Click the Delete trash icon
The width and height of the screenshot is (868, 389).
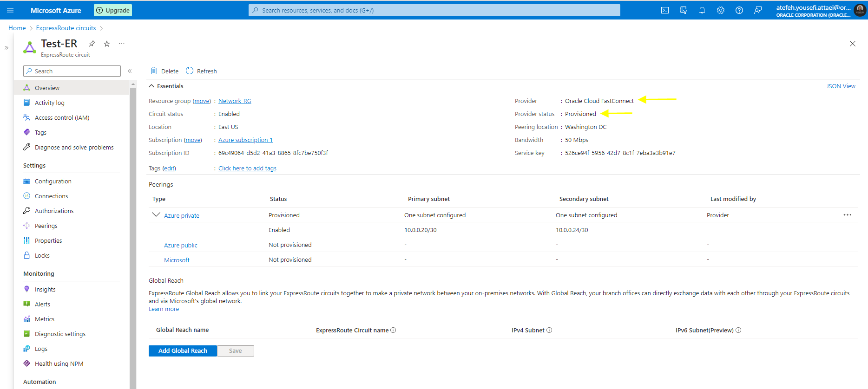[154, 71]
